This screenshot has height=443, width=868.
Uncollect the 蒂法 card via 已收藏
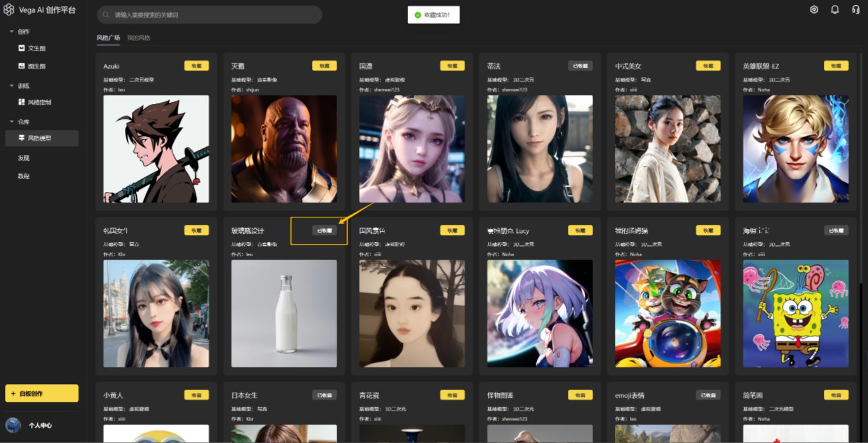point(580,65)
